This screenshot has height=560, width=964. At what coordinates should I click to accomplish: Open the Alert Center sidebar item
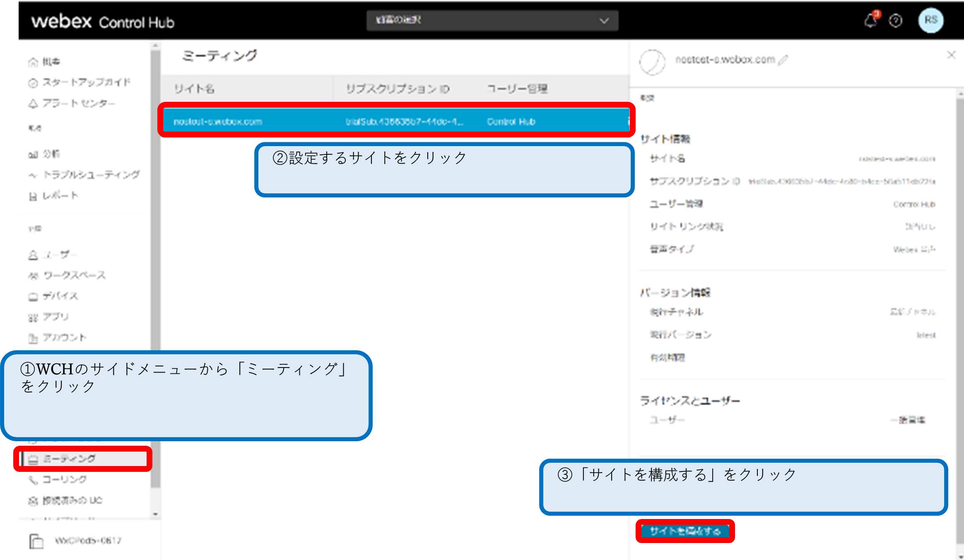[72, 103]
